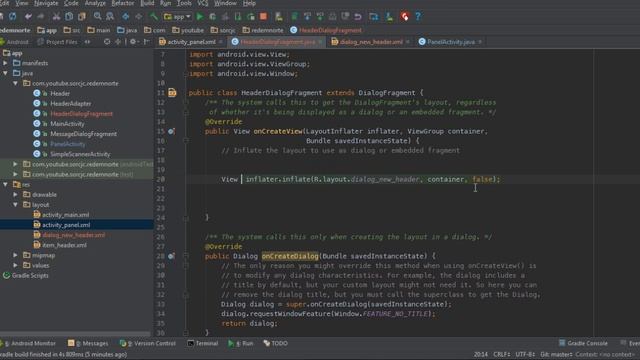Open the Refactor menu

coord(123,3)
